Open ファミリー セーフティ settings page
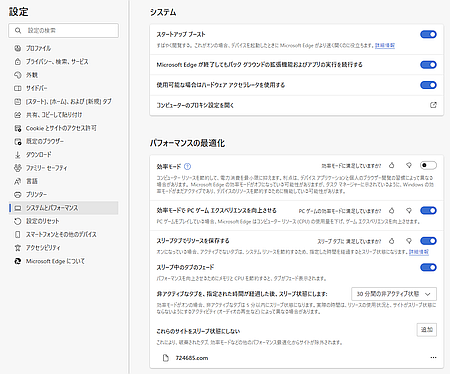Viewport: 450px width, 374px height. [x=63, y=168]
